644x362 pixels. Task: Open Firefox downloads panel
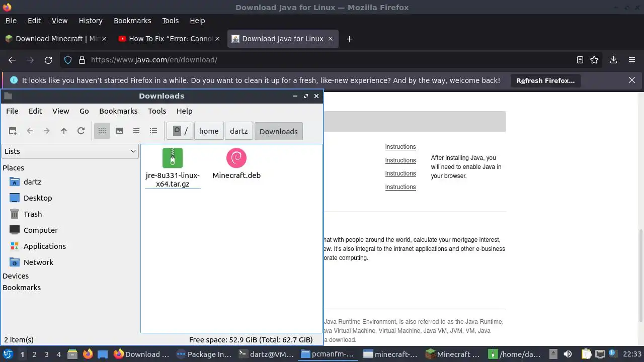click(x=613, y=60)
